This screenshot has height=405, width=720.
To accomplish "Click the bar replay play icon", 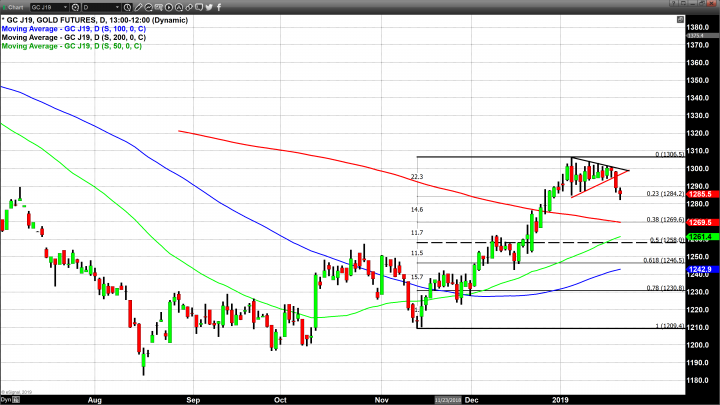I will pos(169,7).
